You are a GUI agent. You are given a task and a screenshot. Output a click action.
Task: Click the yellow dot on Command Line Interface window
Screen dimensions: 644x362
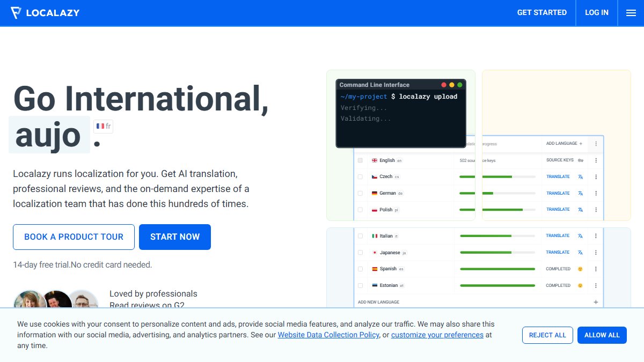pos(452,85)
